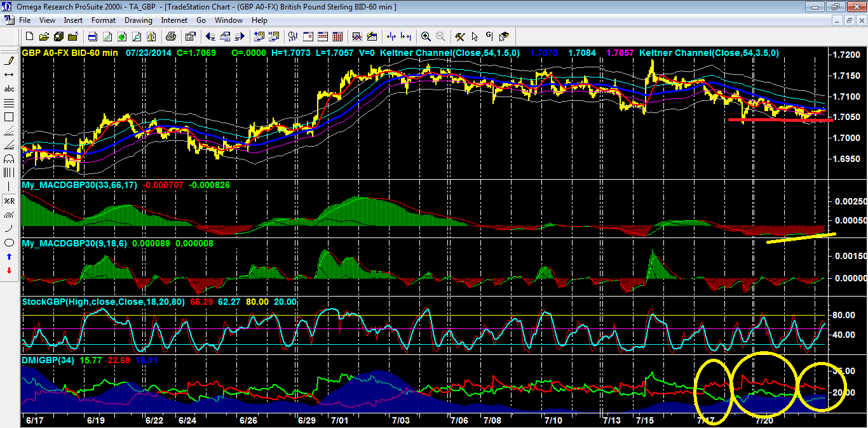This screenshot has height=428, width=868.
Task: Select the pointer arrow cursor tool
Action: pos(474,36)
